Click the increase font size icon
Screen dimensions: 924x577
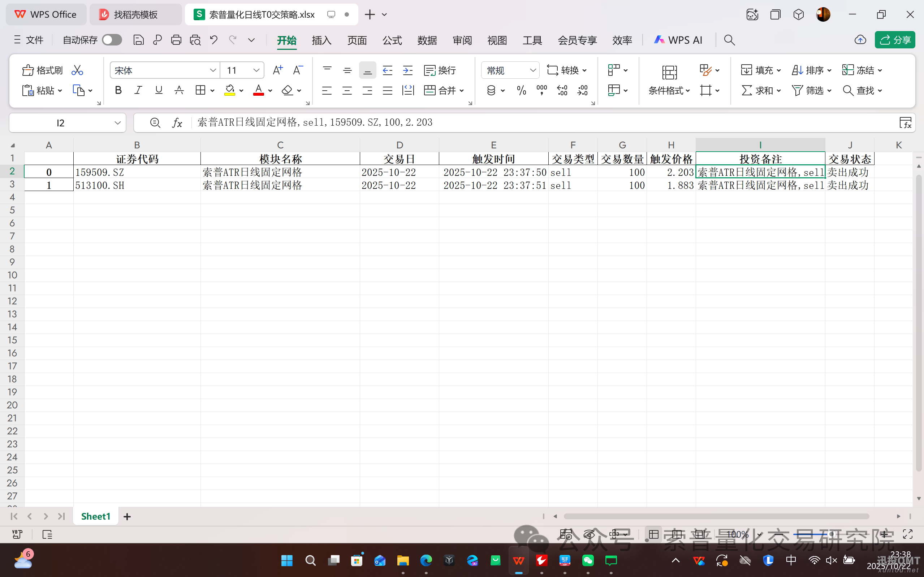click(x=277, y=70)
